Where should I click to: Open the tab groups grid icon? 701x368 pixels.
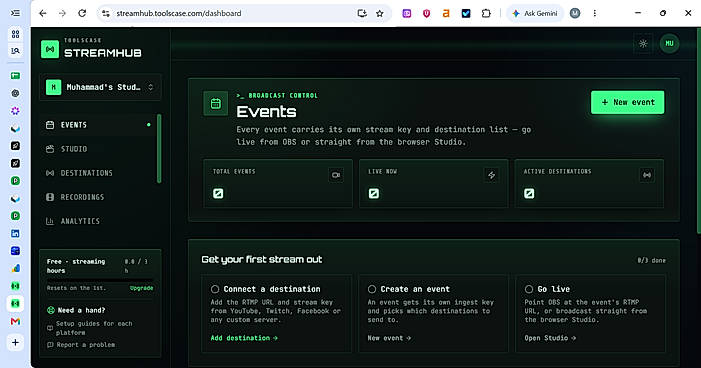(15, 34)
